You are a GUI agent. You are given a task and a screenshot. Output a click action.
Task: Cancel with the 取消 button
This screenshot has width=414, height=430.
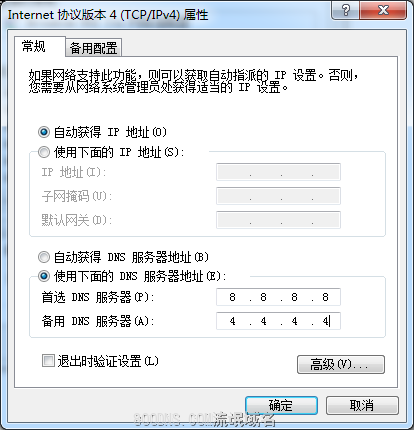pyautogui.click(x=362, y=405)
